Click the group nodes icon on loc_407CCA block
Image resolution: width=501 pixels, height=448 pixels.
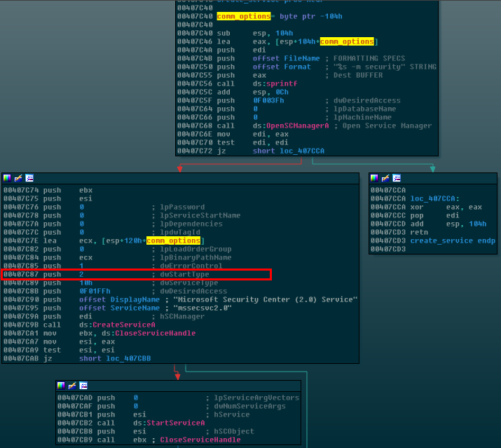click(395, 178)
